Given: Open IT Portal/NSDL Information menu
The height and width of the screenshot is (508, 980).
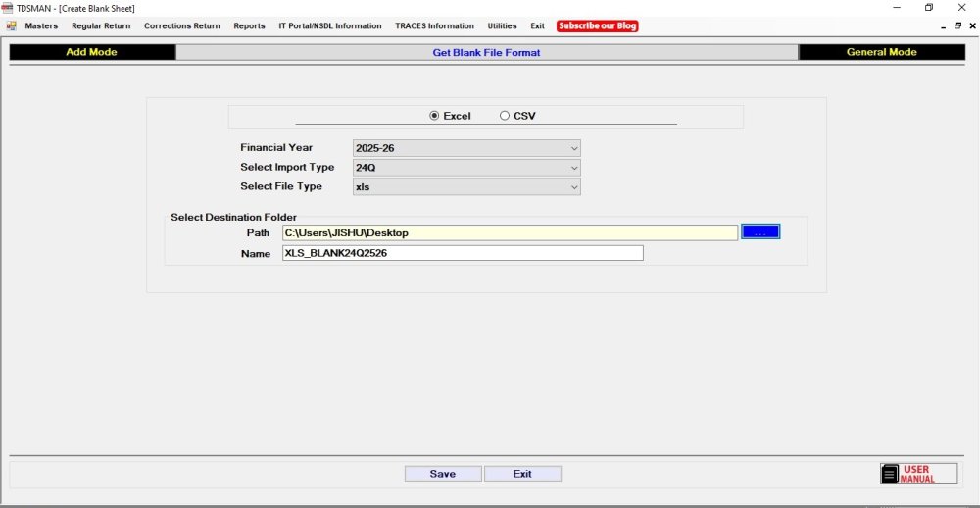Looking at the screenshot, I should (330, 26).
